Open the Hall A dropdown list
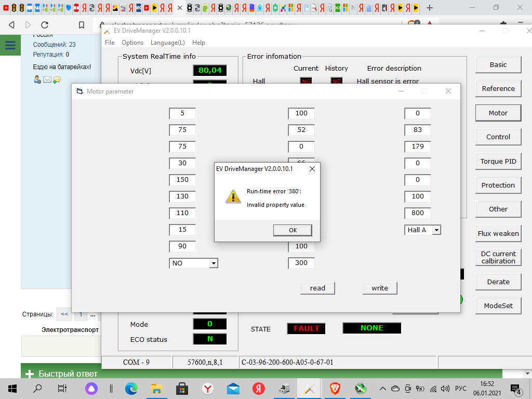The height and width of the screenshot is (399, 532). [x=436, y=230]
